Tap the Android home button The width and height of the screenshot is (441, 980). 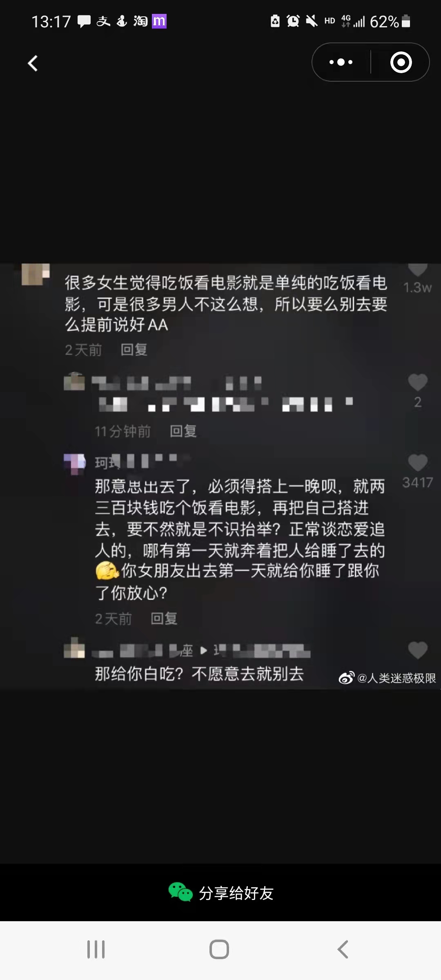click(x=219, y=949)
